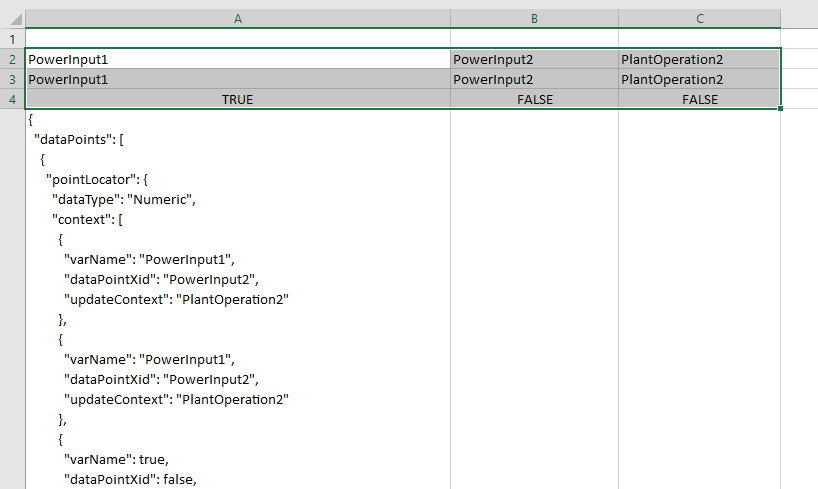Select column B header

[x=534, y=18]
